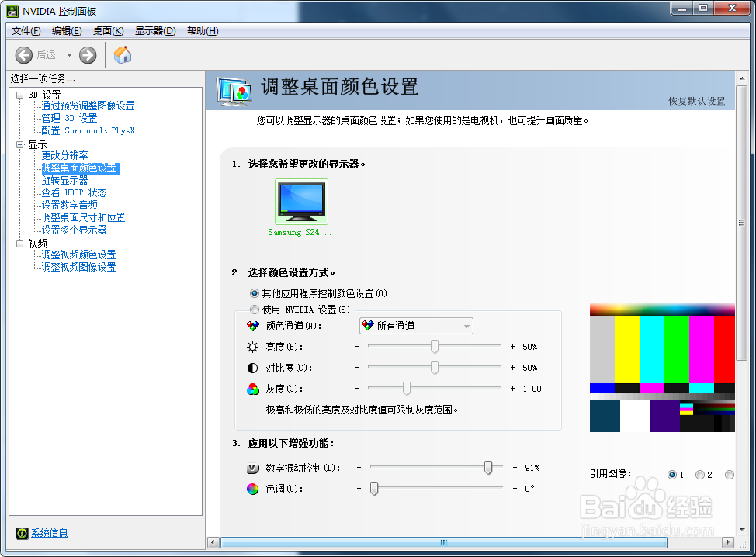Open 旋转显示器 task
This screenshot has height=557, width=756.
tap(64, 180)
